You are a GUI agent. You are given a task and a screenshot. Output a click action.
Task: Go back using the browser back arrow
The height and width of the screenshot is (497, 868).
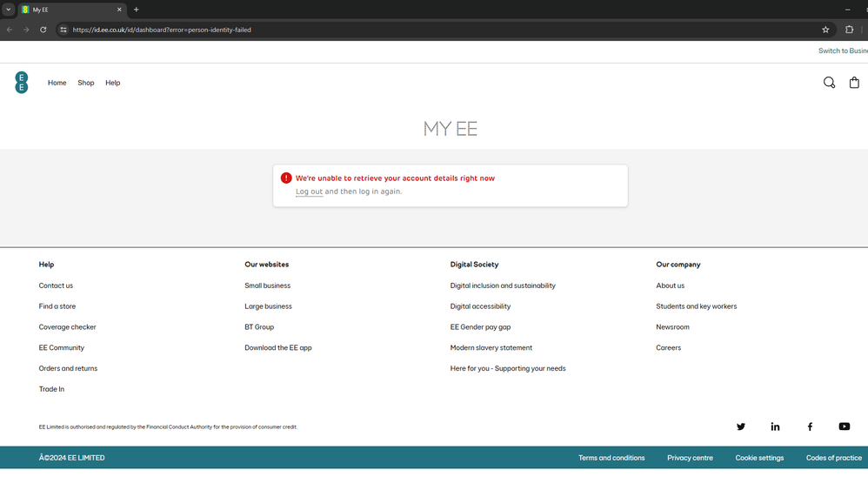(10, 30)
